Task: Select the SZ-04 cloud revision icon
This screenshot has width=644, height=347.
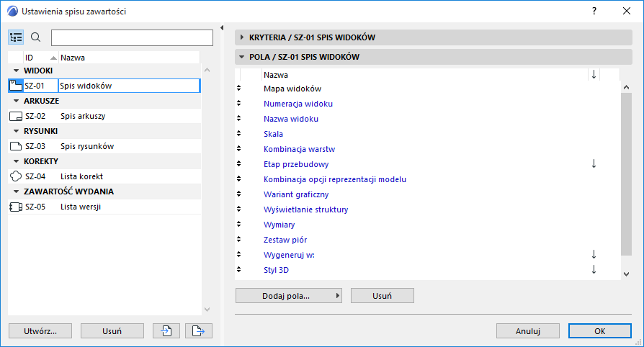Action: [x=16, y=176]
